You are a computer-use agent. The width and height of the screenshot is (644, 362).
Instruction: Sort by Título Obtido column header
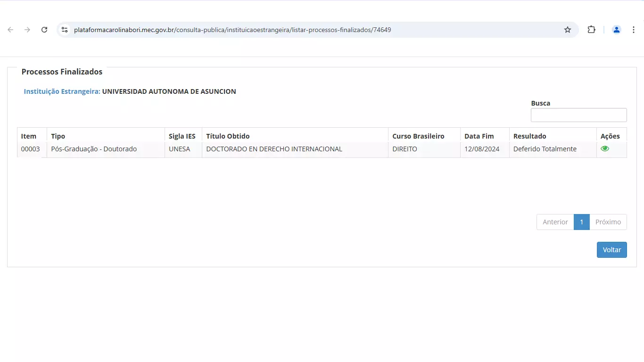(295, 135)
